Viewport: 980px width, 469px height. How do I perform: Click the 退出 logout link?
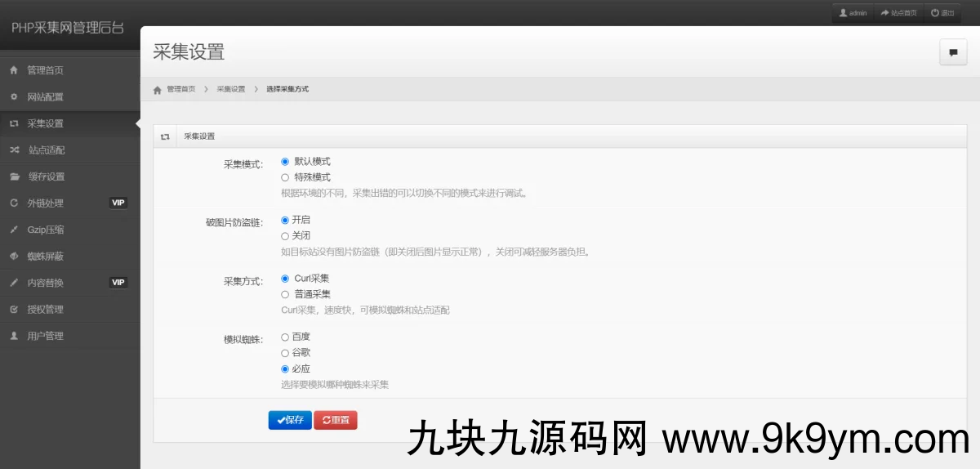pos(942,13)
